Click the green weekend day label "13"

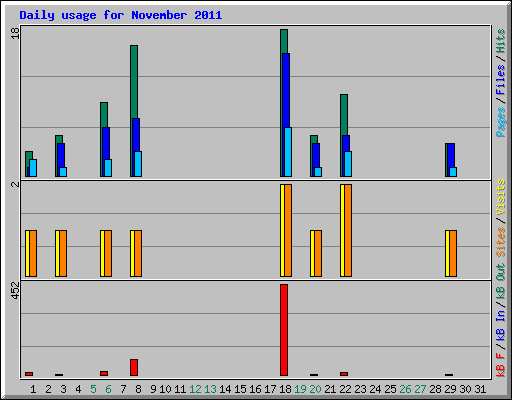(210, 389)
